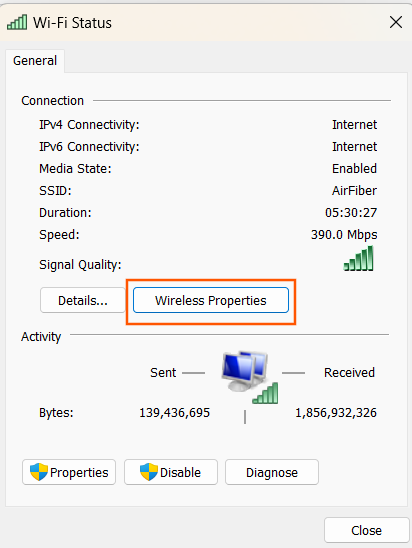Screen dimensions: 412x548
Task: Click the IPv4 Connectivity label
Action: (89, 125)
